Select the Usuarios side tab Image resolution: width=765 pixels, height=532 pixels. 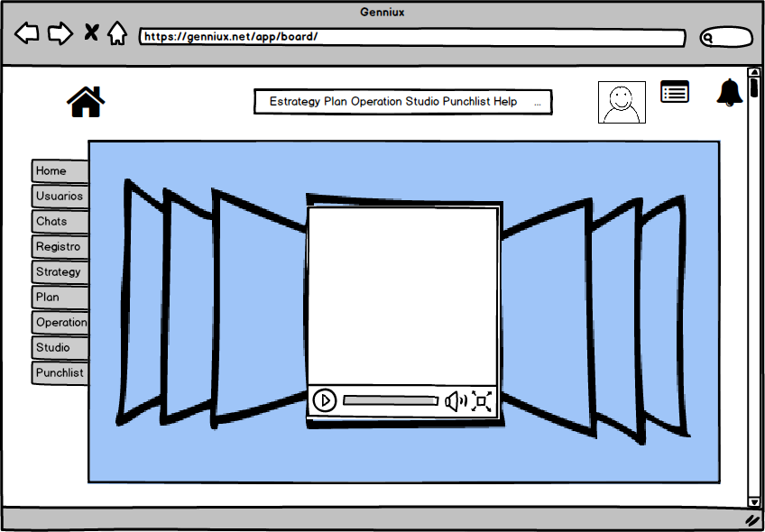[x=60, y=197]
